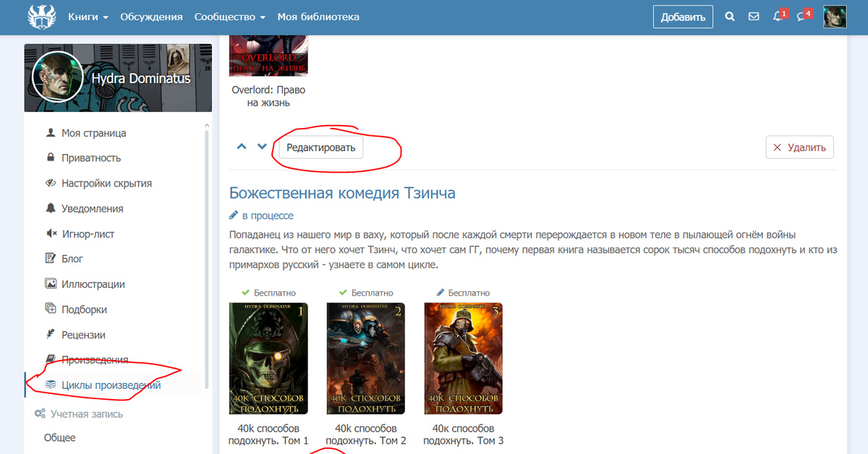The image size is (868, 454).
Task: Open title 40k способов подохнуть. Том 2
Action: point(366,434)
